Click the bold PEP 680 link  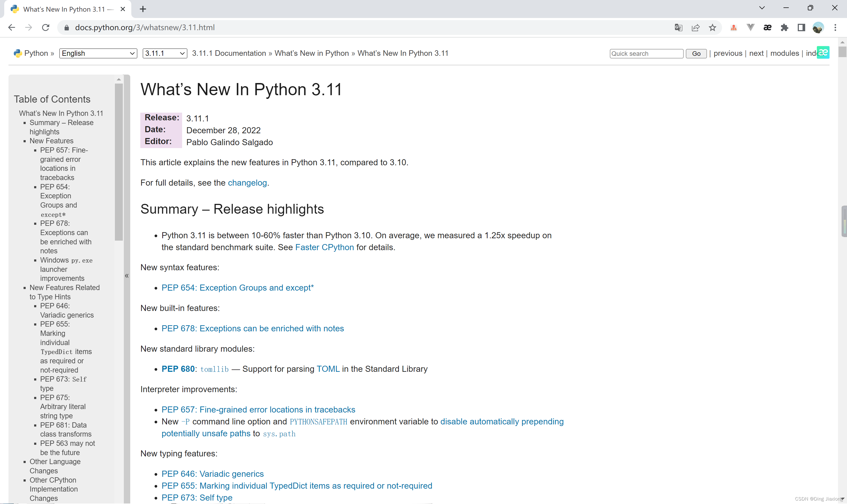point(178,369)
